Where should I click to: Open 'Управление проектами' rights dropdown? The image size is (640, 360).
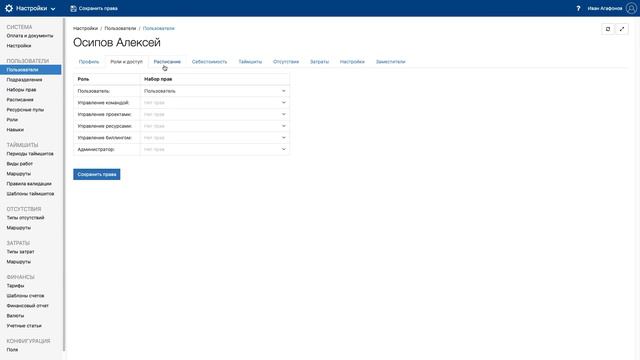(215, 114)
